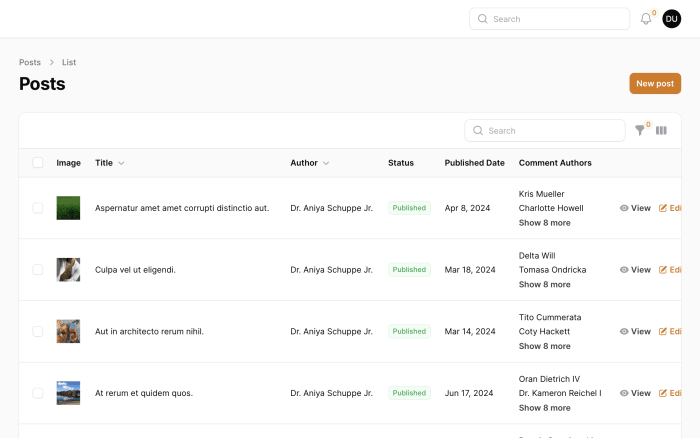Sort by Title using its chevron

coord(121,163)
